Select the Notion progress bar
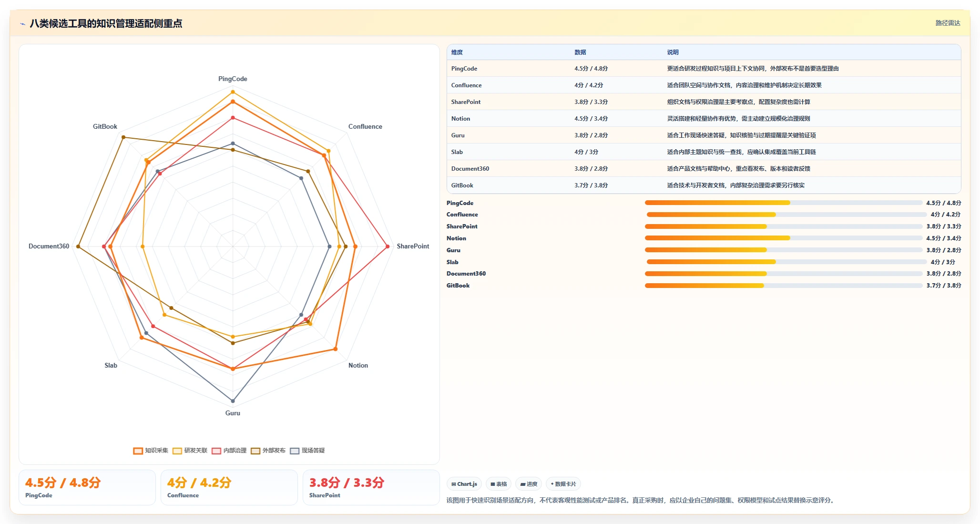Screen dimensions: 980x524 (783, 238)
